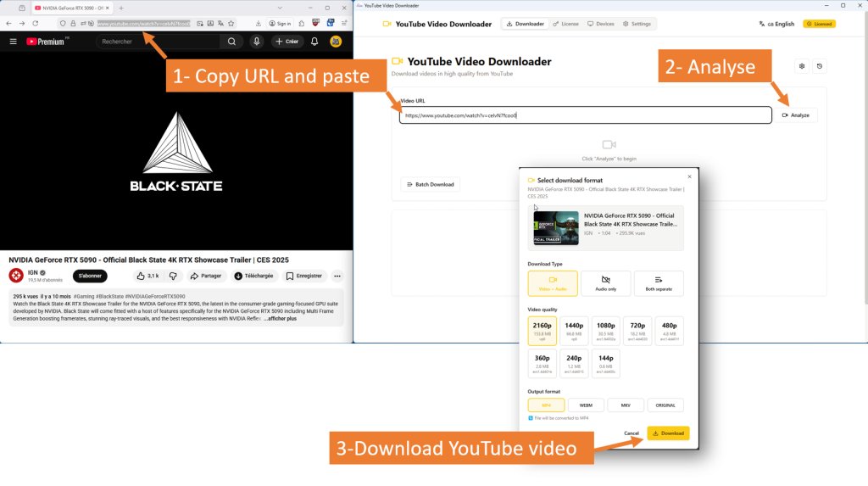Open the YouTube account avatar menu
The height and width of the screenshot is (486, 868).
point(336,42)
